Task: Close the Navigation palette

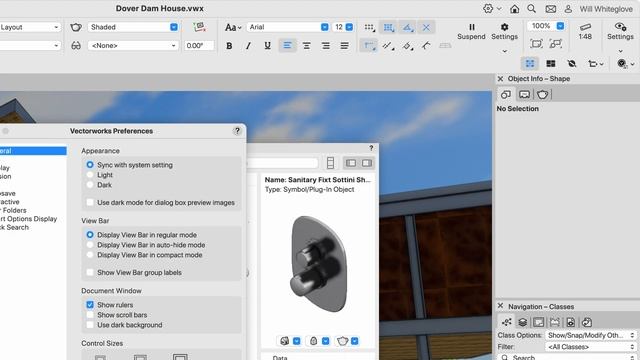Action: click(500, 306)
